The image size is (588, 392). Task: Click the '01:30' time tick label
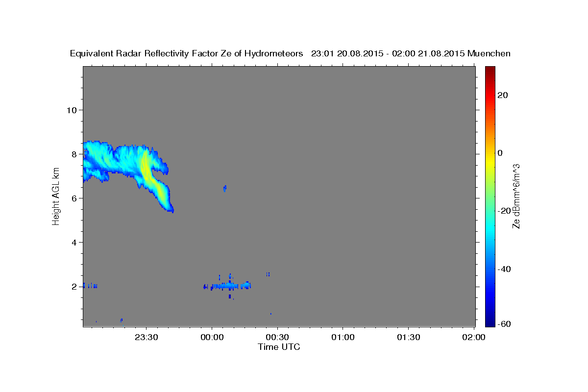coord(409,337)
